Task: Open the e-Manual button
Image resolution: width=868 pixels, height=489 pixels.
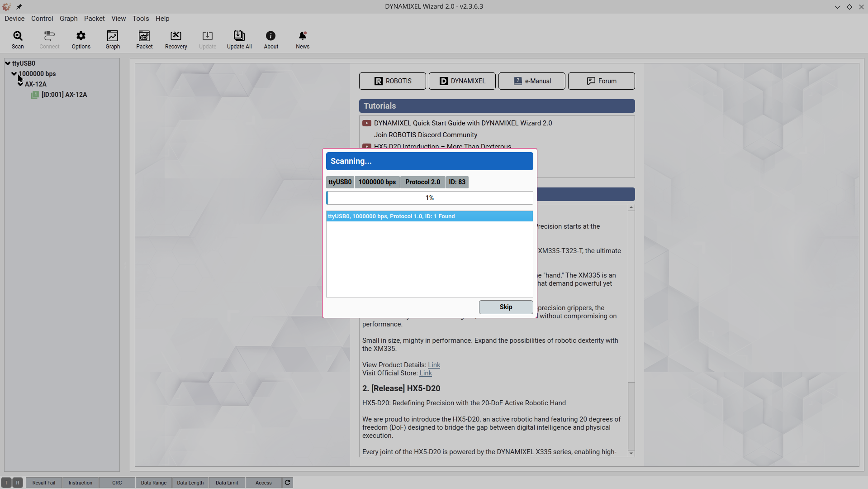Action: tap(531, 81)
